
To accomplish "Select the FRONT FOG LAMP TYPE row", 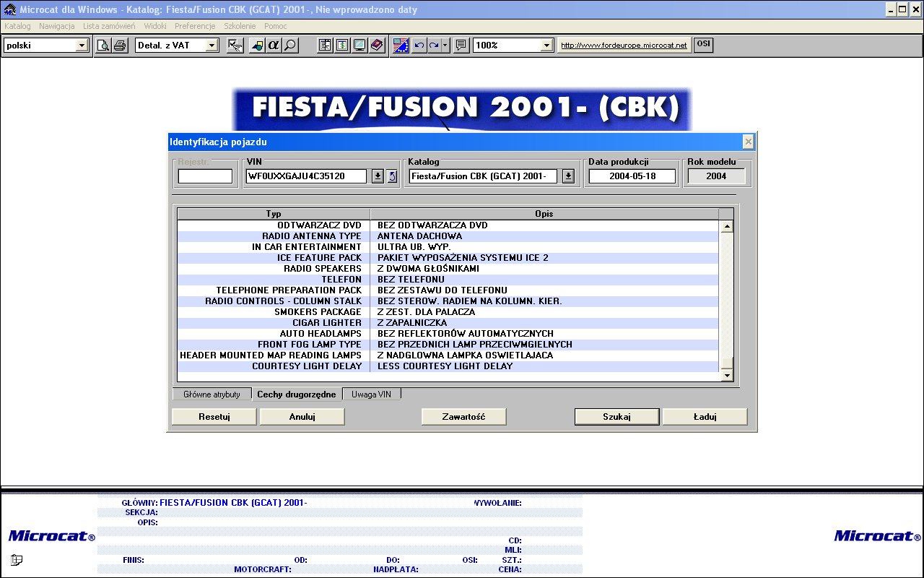I will point(448,345).
